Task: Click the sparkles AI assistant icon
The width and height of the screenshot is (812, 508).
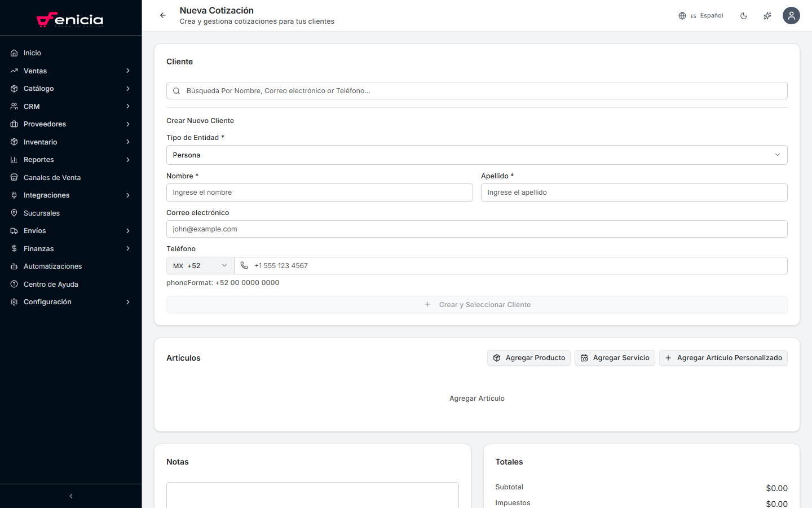Action: click(x=767, y=16)
